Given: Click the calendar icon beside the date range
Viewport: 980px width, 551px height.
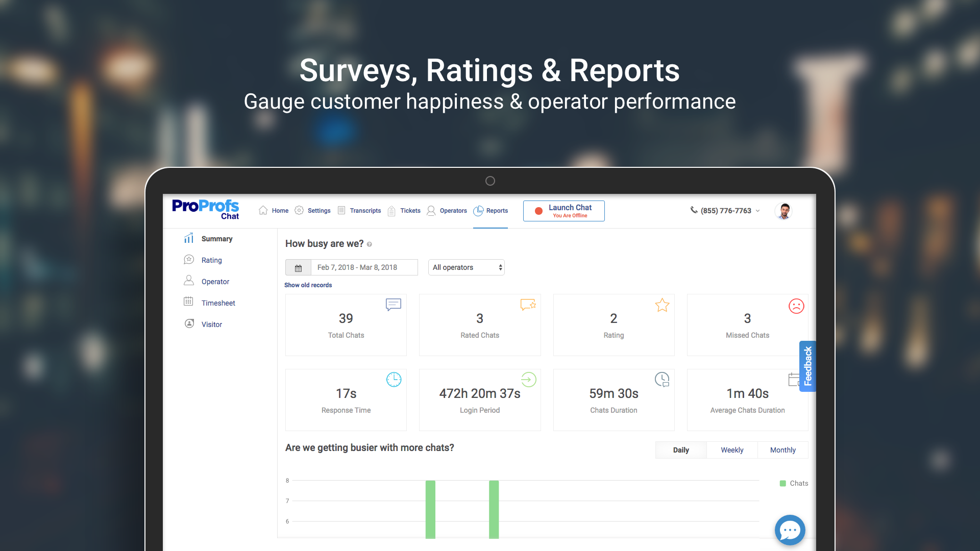Looking at the screenshot, I should [x=298, y=267].
